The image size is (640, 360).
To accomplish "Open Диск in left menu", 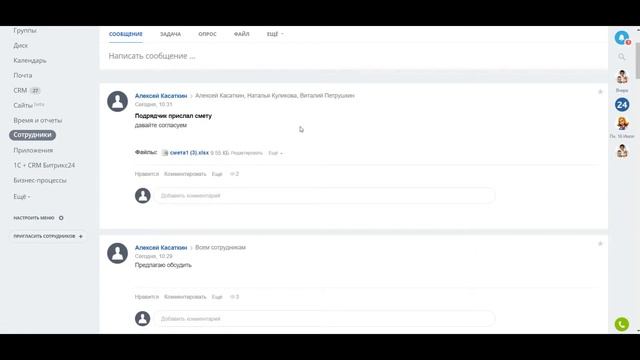I will pyautogui.click(x=20, y=45).
